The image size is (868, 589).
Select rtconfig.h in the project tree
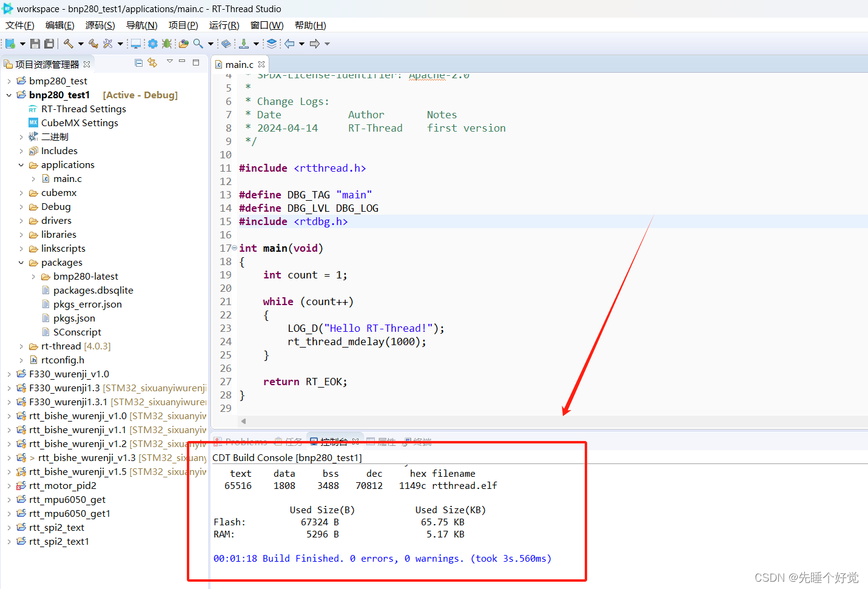pos(62,360)
